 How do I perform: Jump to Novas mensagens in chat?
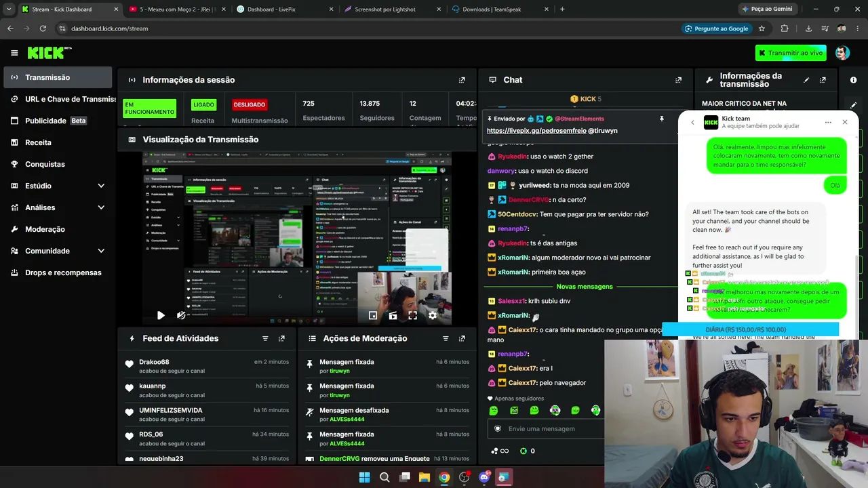click(x=584, y=287)
